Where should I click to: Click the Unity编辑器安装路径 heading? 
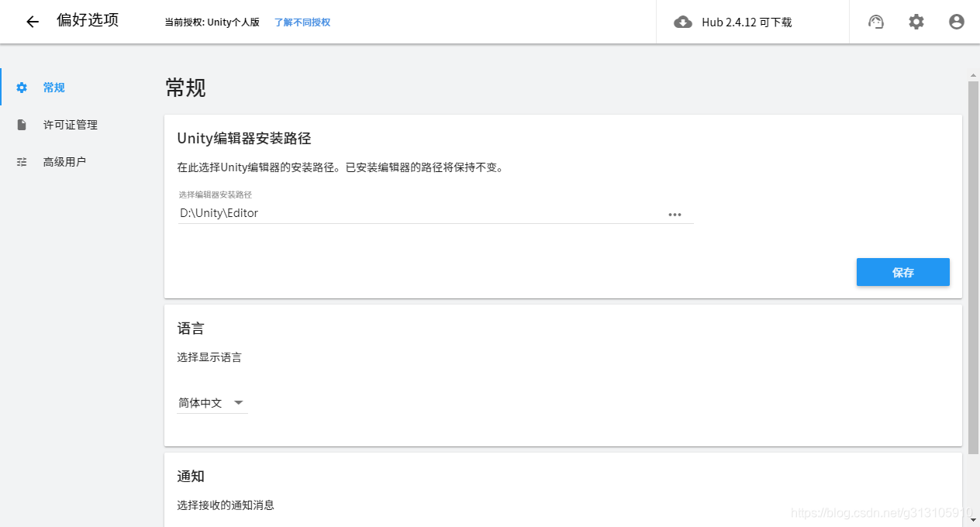(244, 139)
